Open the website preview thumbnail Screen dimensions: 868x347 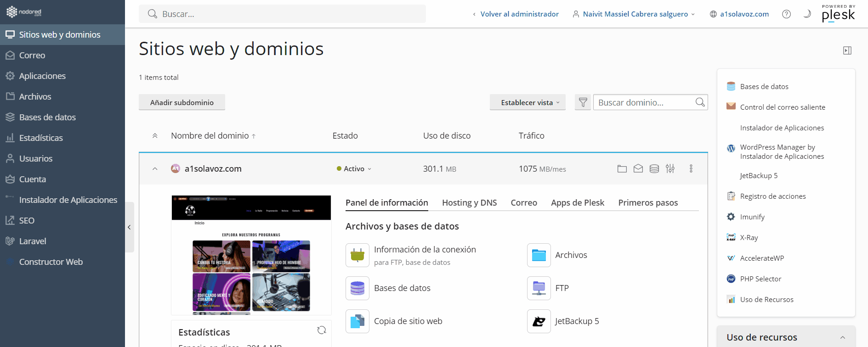tap(251, 255)
